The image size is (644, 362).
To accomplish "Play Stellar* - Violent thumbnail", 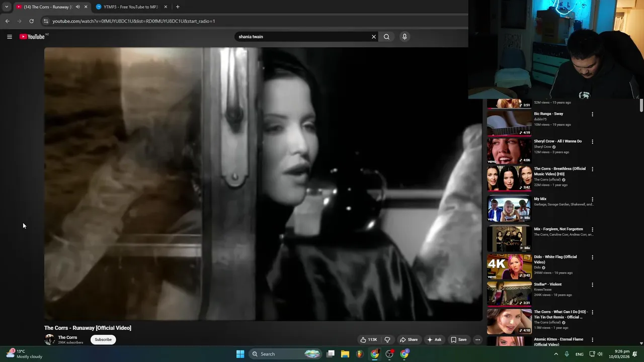I will (509, 294).
